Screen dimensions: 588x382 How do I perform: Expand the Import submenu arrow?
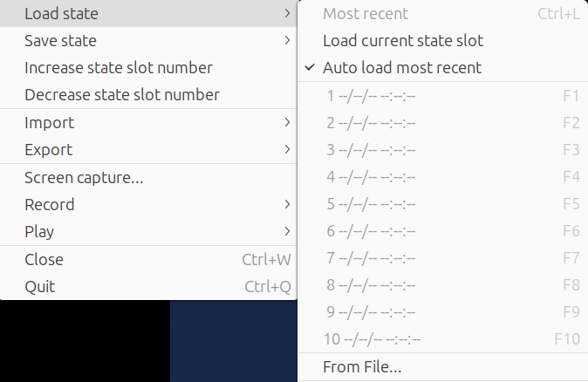pyautogui.click(x=287, y=123)
